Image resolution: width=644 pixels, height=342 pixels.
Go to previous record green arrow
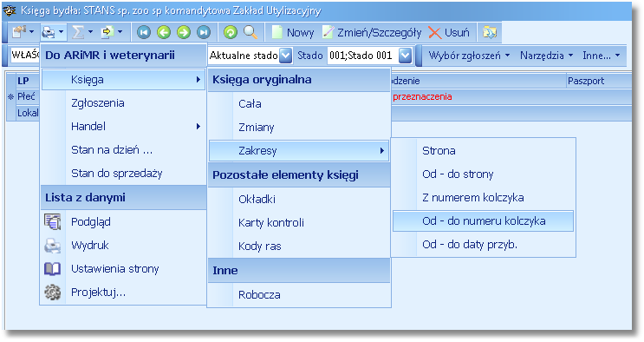tap(164, 32)
